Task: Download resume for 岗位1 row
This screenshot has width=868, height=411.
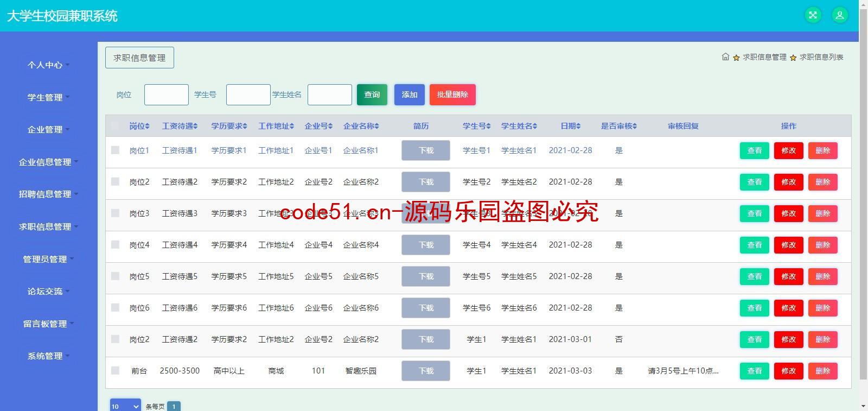Action: (426, 150)
